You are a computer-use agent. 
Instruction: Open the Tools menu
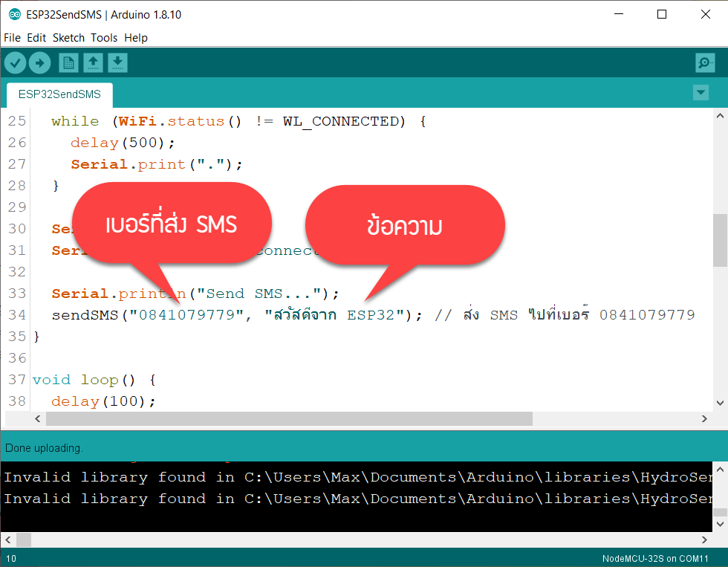[104, 38]
